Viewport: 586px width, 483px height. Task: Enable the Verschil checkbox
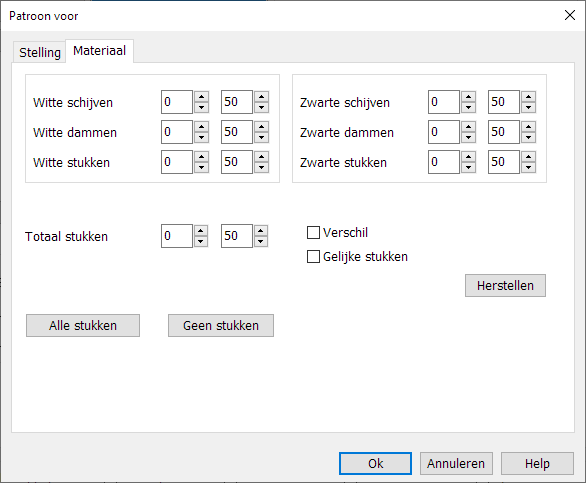click(x=313, y=233)
